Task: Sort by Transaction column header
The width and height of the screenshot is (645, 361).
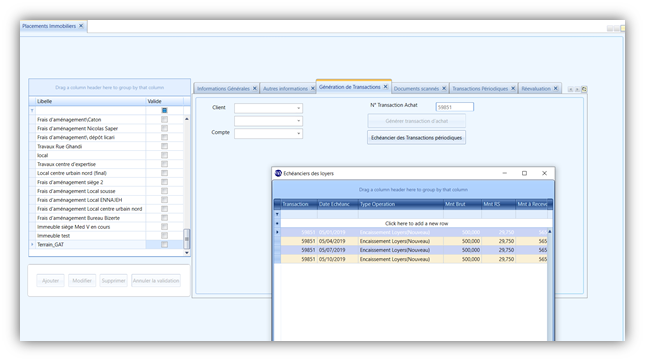Action: coord(299,204)
